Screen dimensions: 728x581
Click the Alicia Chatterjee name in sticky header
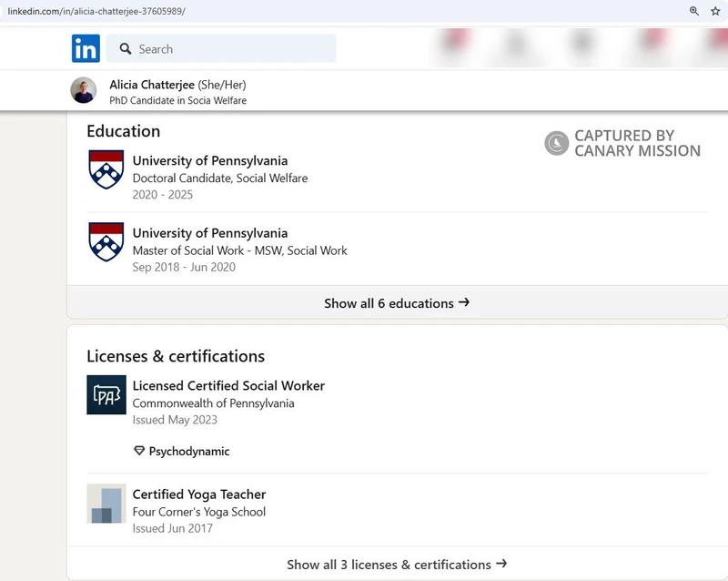click(x=152, y=85)
